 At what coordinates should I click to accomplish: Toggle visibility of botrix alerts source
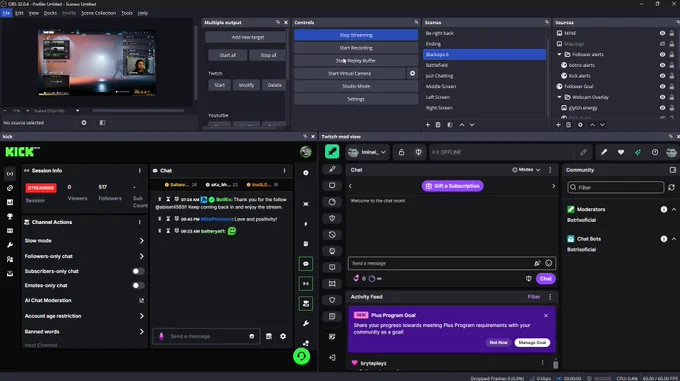pyautogui.click(x=662, y=65)
